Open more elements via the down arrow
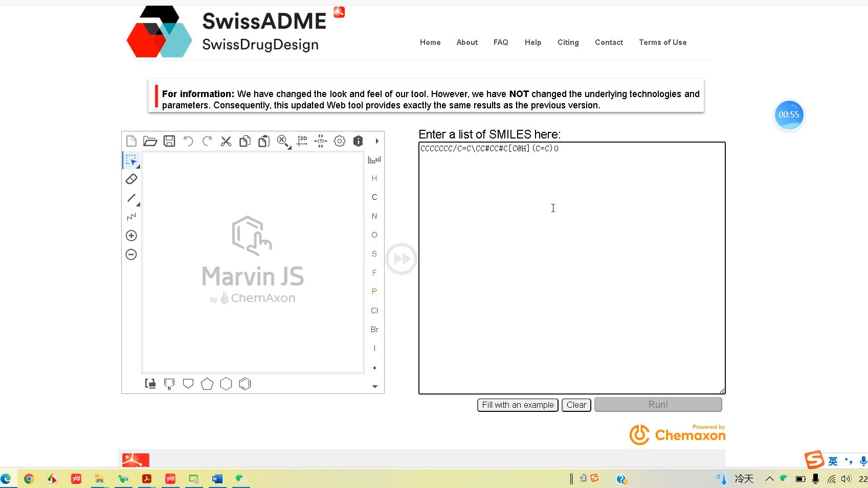This screenshot has width=868, height=488. pos(375,386)
